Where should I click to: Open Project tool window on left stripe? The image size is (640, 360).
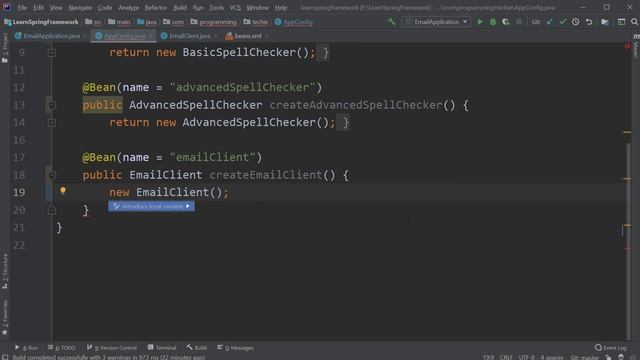(x=4, y=48)
